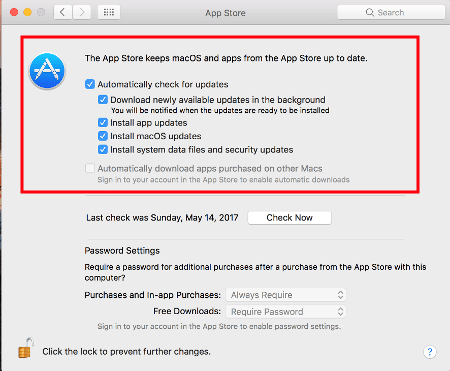Click the App Store window title
This screenshot has height=371, width=450.
[x=225, y=13]
